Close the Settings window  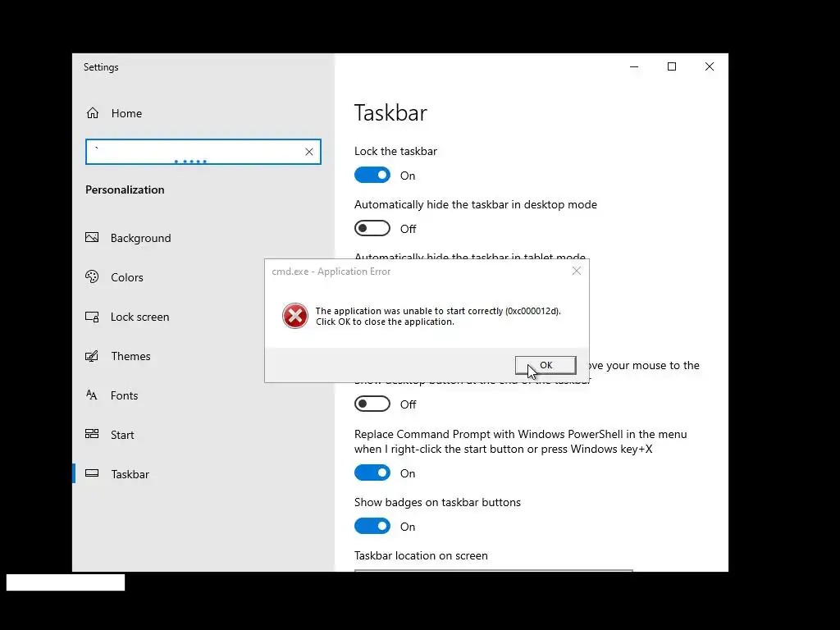pyautogui.click(x=710, y=66)
